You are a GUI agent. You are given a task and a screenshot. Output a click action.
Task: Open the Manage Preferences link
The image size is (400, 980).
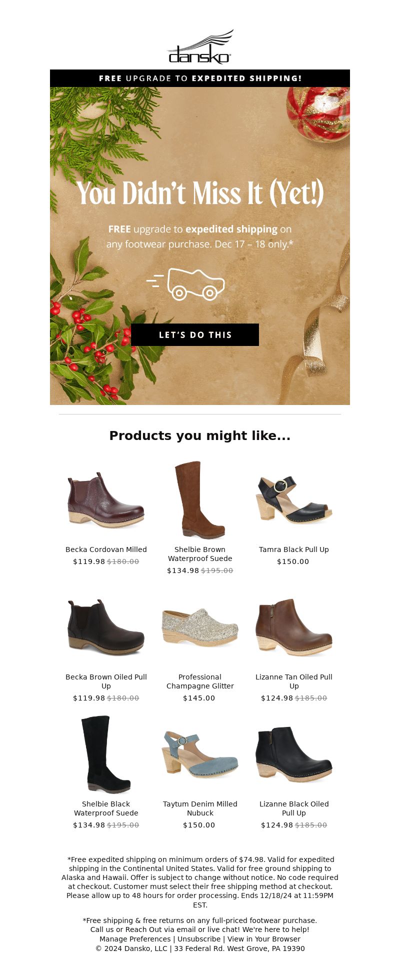pyautogui.click(x=135, y=939)
